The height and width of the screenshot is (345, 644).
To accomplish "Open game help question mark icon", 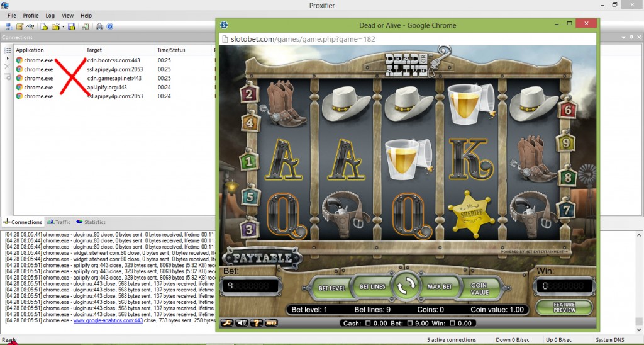I will [256, 323].
